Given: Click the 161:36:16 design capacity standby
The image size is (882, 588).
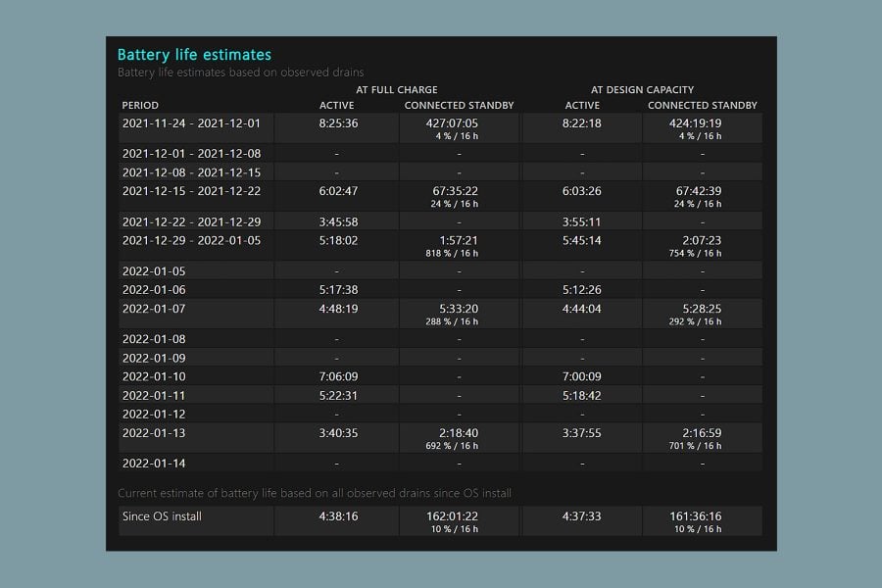Looking at the screenshot, I should pos(695,516).
